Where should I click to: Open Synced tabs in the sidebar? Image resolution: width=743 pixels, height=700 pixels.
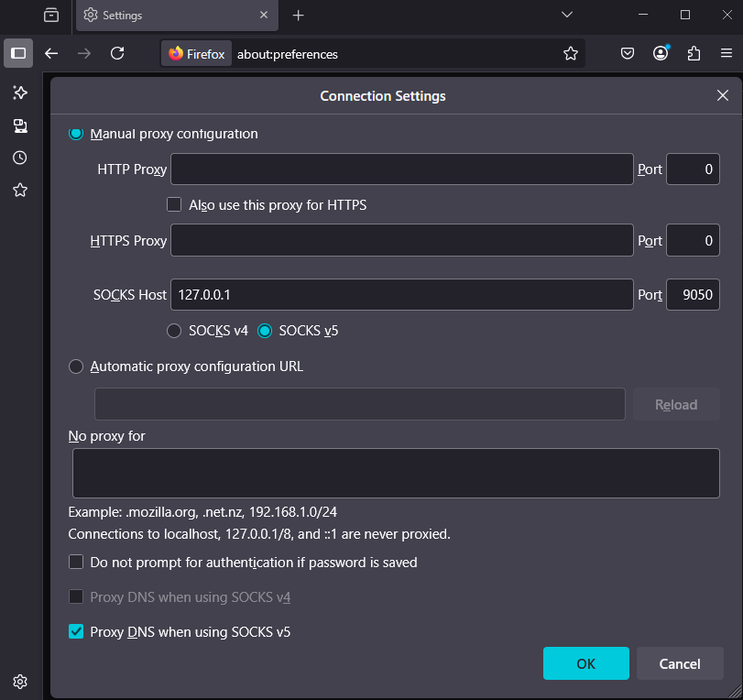19,126
